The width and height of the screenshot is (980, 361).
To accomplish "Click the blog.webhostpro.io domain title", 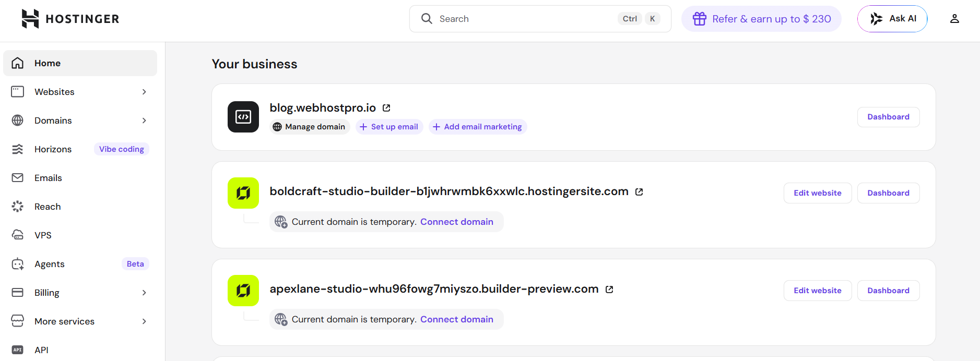I will (x=323, y=108).
